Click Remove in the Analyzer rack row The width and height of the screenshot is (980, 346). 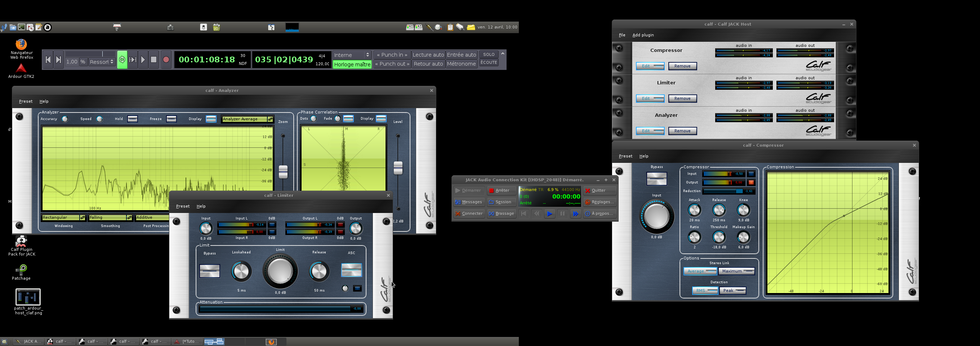pyautogui.click(x=682, y=131)
